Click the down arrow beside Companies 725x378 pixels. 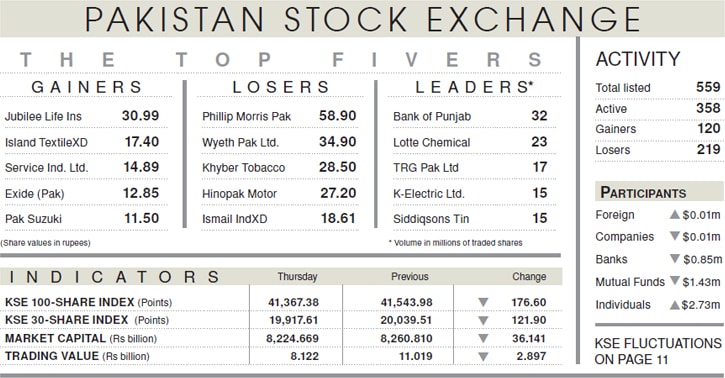(x=675, y=236)
